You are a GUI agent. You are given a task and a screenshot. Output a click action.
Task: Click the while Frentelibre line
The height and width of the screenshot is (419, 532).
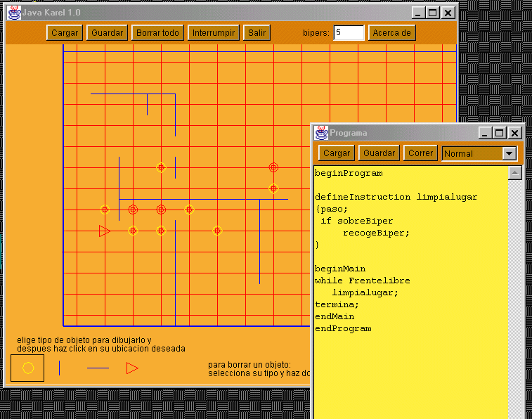(363, 281)
